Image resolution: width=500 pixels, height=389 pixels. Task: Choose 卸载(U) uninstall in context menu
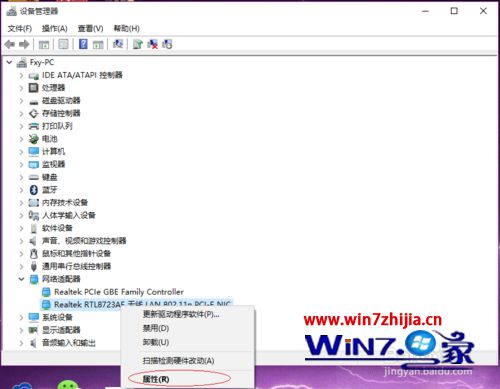(x=188, y=342)
